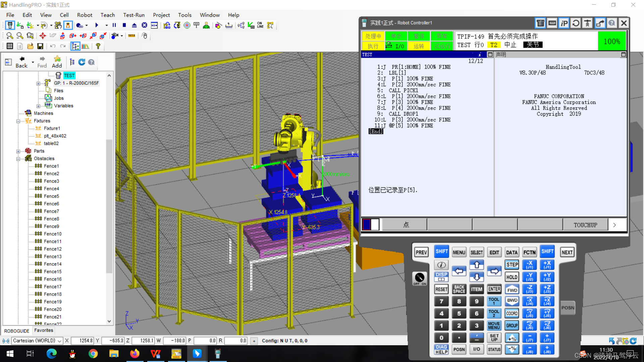
Task: Click the refresh icon in cell browser
Action: [82, 62]
